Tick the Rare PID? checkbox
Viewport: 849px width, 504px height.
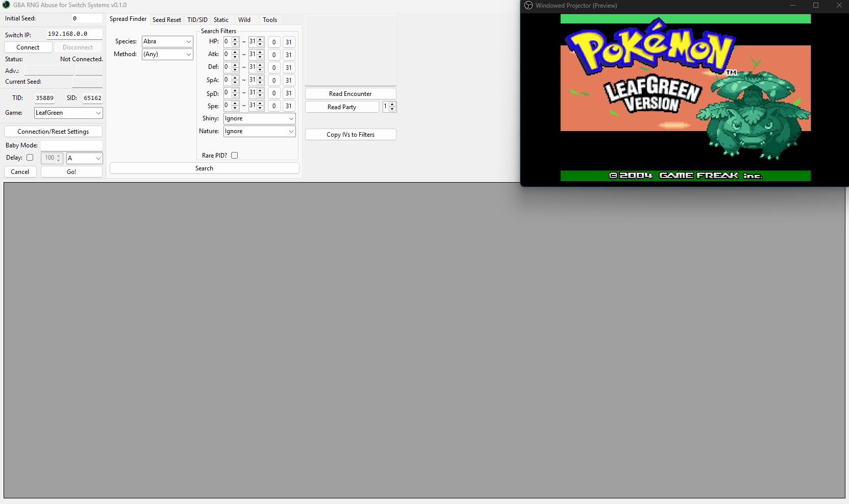[x=235, y=156]
